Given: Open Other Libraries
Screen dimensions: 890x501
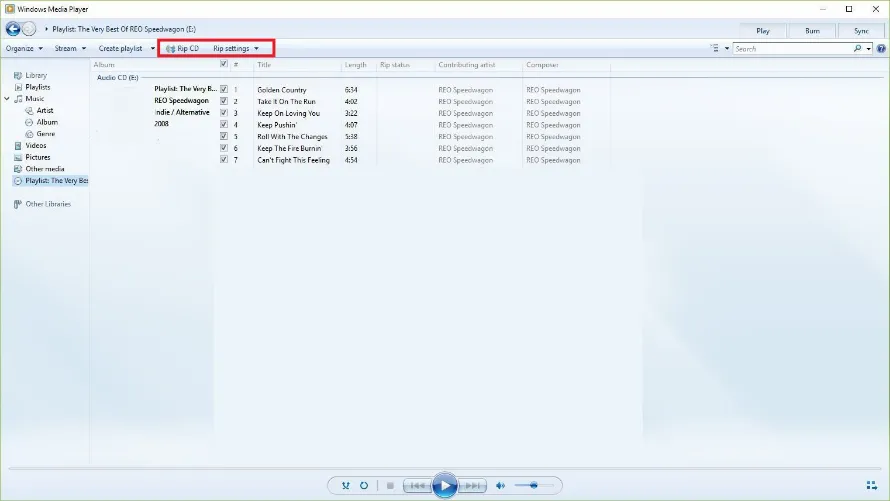Looking at the screenshot, I should (48, 204).
